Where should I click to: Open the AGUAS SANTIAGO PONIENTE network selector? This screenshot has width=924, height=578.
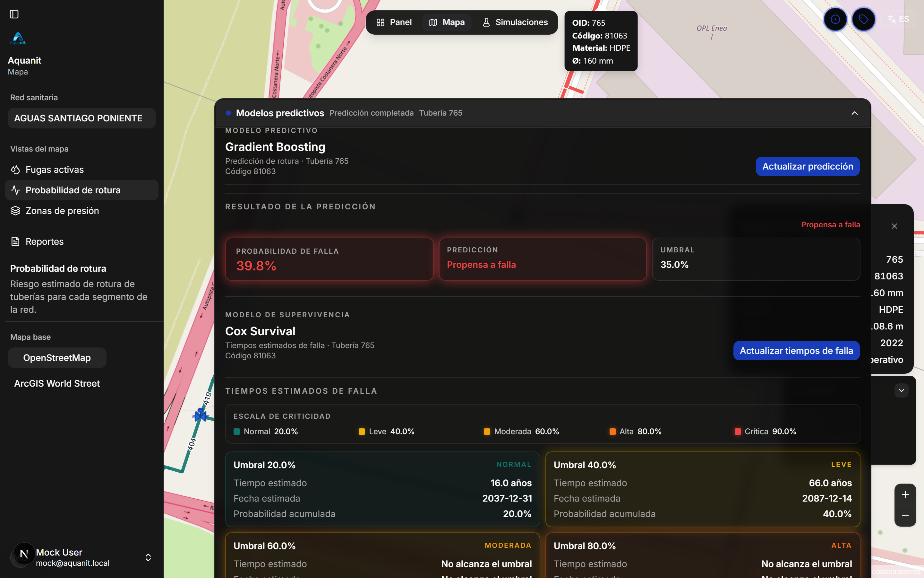pyautogui.click(x=82, y=118)
